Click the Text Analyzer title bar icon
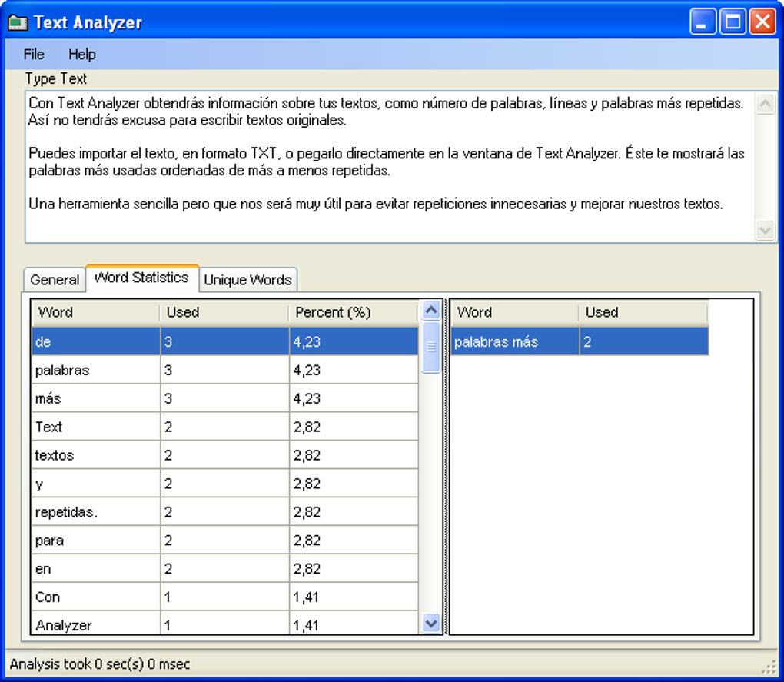784x682 pixels. [x=18, y=22]
